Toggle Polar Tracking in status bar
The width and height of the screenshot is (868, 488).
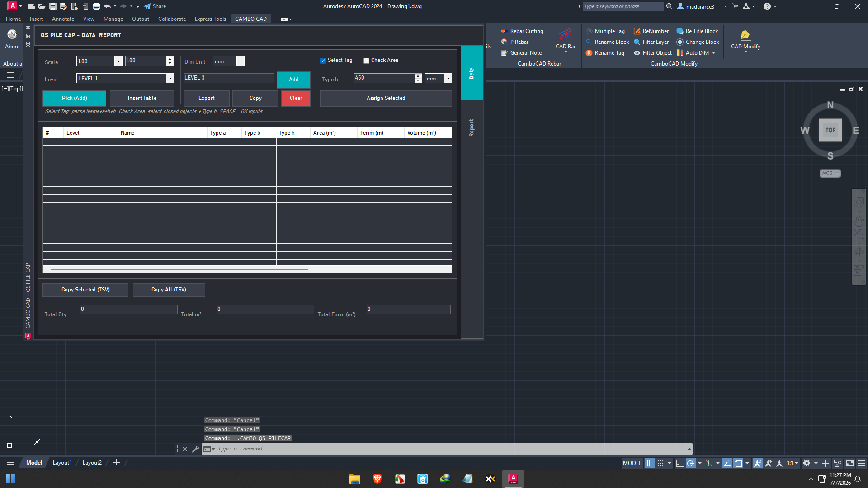coord(690,463)
